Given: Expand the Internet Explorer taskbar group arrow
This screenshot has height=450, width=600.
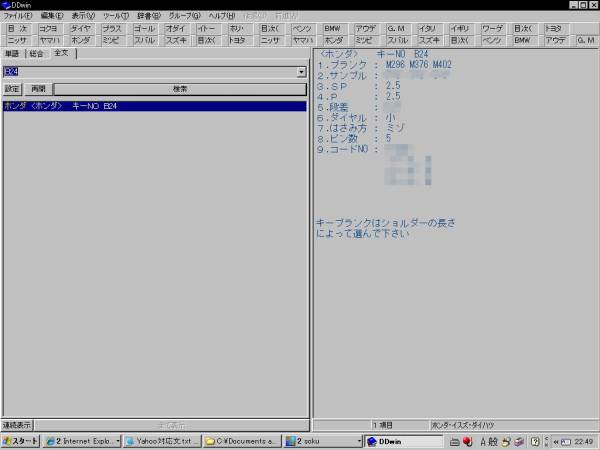Looking at the screenshot, I should [x=118, y=441].
